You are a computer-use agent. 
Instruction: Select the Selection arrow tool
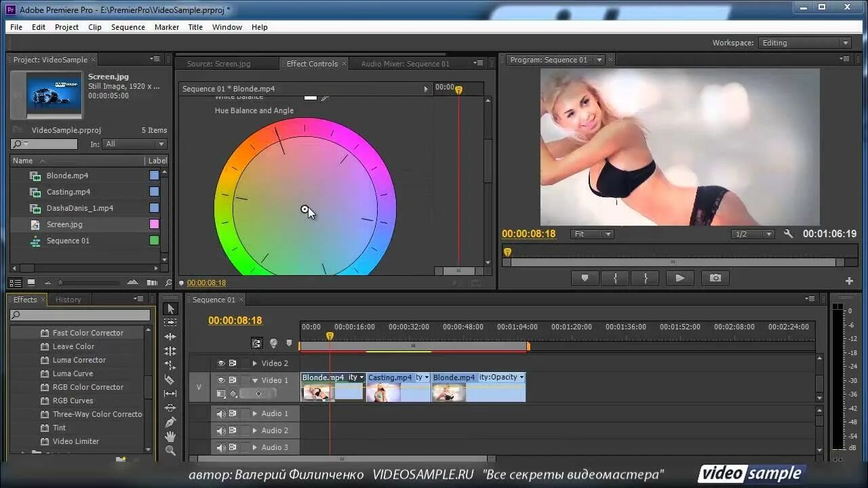tap(170, 309)
